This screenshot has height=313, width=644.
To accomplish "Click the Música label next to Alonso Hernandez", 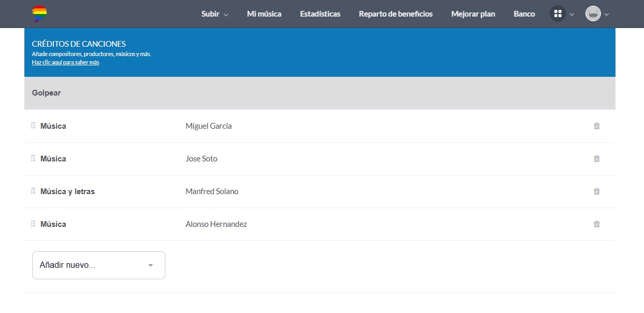I will coord(53,224).
